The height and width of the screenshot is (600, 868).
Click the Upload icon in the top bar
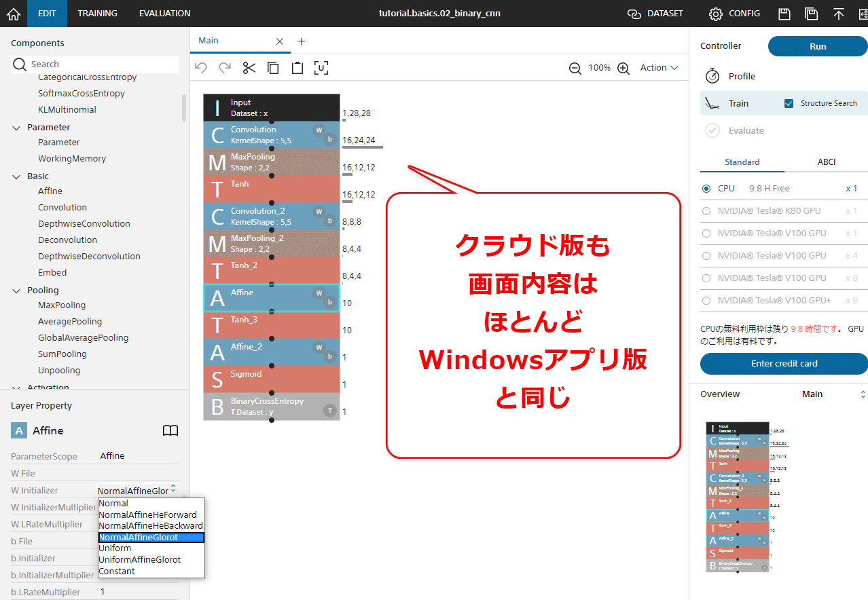click(838, 13)
